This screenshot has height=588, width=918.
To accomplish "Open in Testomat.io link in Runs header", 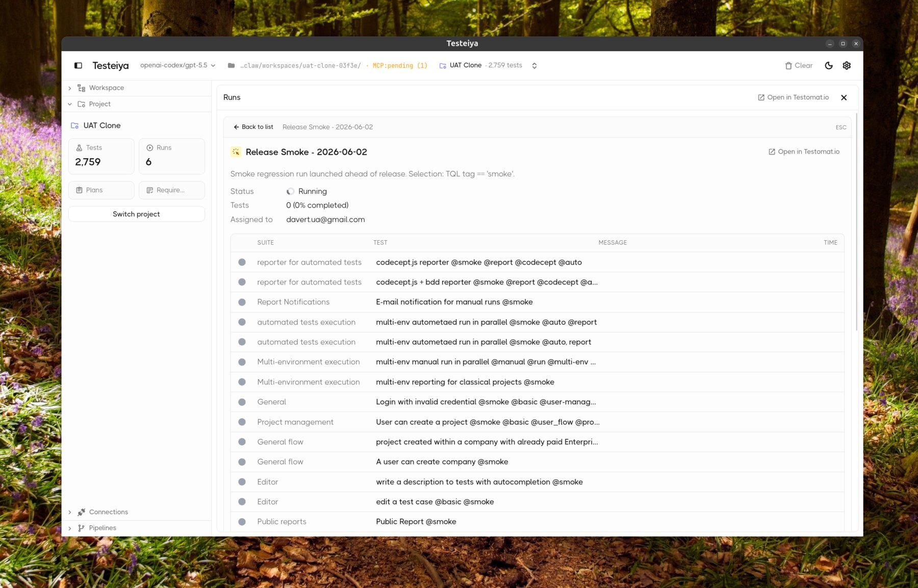I will (x=793, y=97).
